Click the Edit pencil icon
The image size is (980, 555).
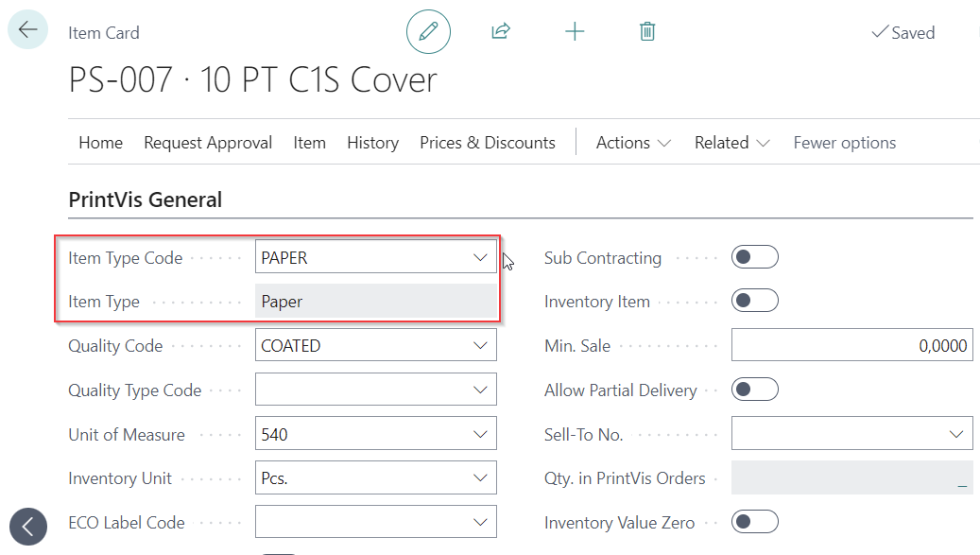428,31
